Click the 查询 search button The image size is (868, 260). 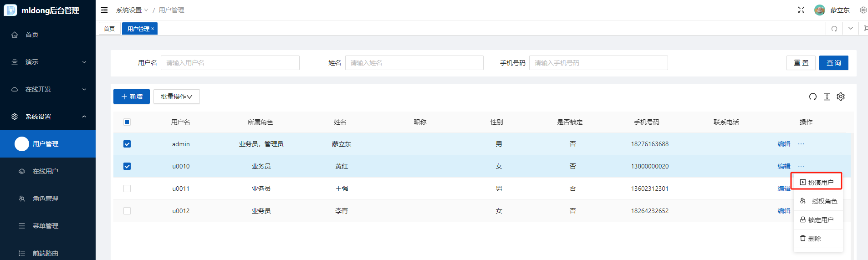click(833, 63)
